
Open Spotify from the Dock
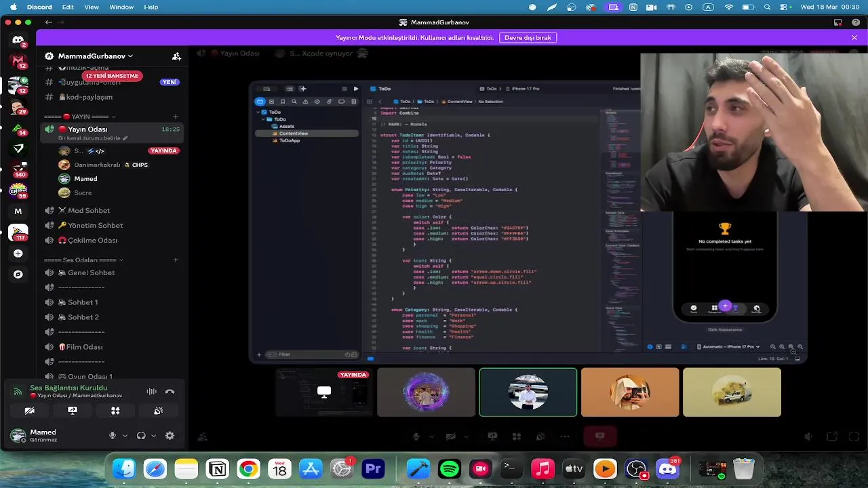click(x=450, y=468)
